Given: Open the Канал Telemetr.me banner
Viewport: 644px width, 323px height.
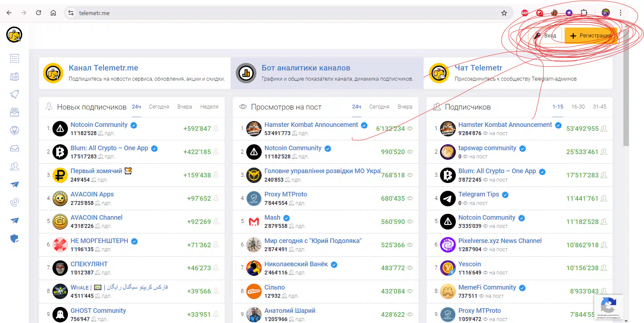Looking at the screenshot, I should pos(135,73).
